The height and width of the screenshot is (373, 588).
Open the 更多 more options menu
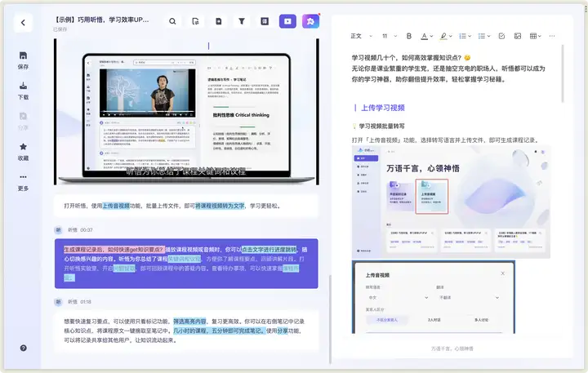pyautogui.click(x=23, y=181)
